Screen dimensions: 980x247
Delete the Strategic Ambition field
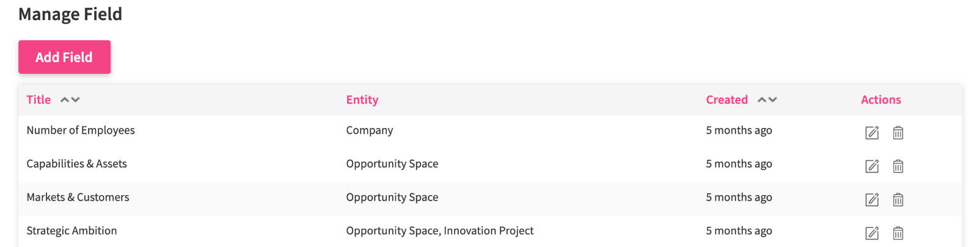point(898,233)
